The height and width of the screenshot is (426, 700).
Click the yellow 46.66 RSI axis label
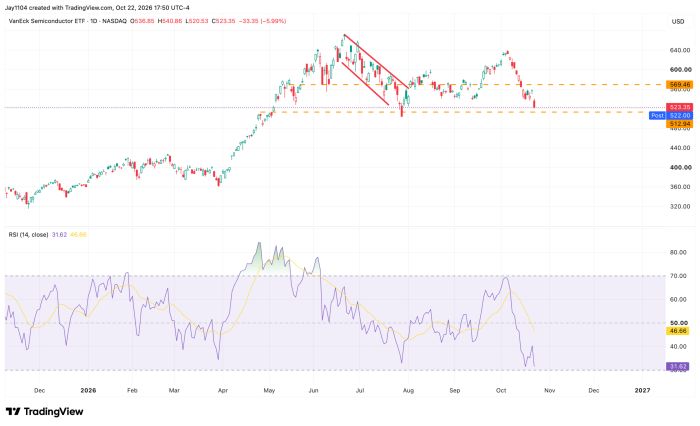pos(678,331)
